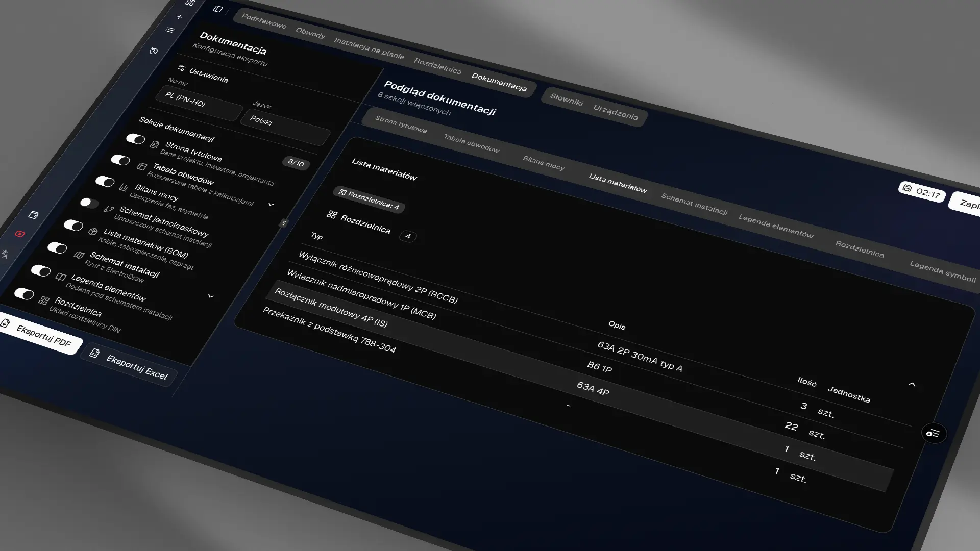The height and width of the screenshot is (551, 980).
Task: Disable the Strona tytułowa toggle
Action: (x=136, y=139)
